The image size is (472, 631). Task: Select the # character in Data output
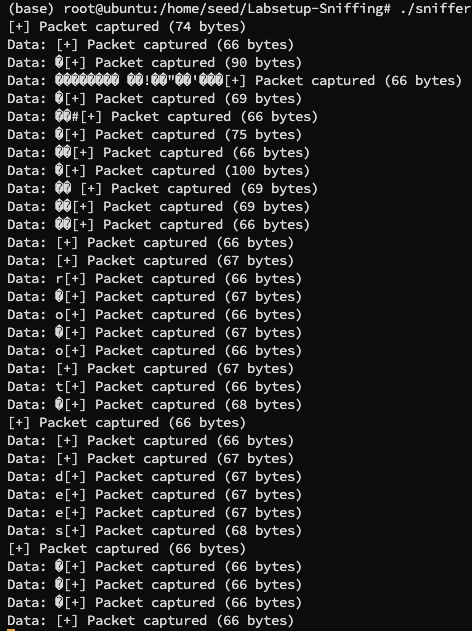(x=75, y=117)
